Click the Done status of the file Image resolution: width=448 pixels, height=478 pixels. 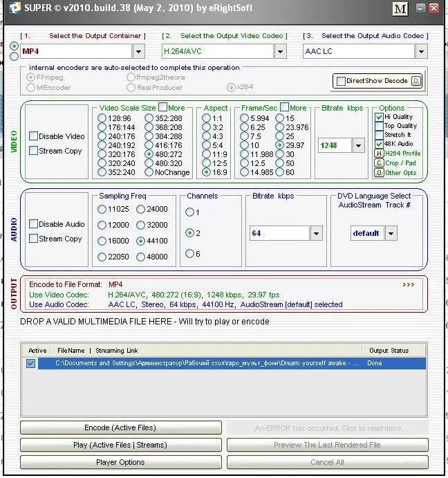pyautogui.click(x=375, y=363)
